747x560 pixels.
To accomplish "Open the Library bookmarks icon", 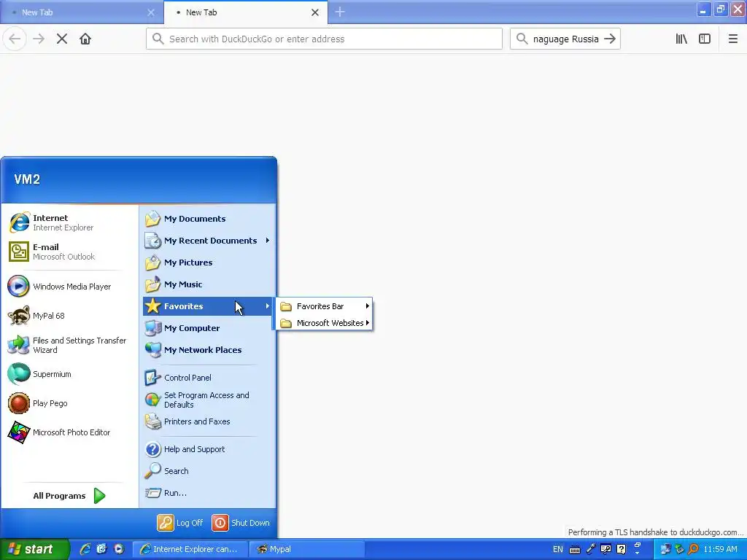I will pos(681,39).
